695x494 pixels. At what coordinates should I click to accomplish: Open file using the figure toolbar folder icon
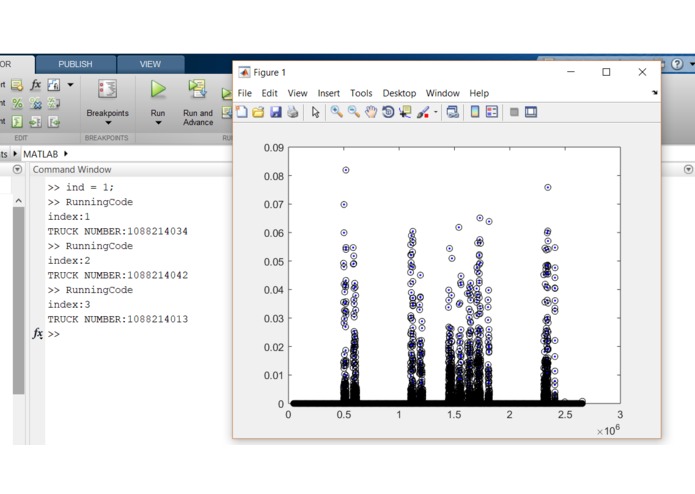[x=258, y=112]
